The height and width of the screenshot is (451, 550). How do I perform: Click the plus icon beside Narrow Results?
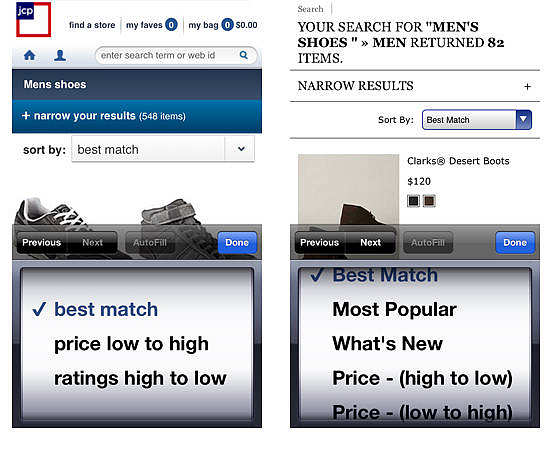pos(527,86)
